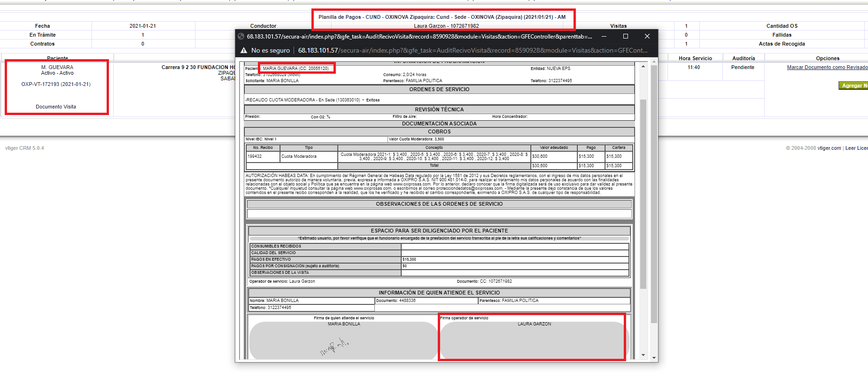Open the vtiger.com footer link

coord(829,148)
